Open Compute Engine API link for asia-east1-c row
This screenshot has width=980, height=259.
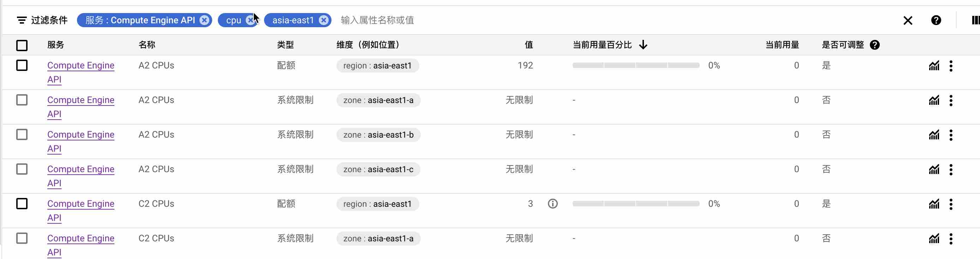(x=80, y=176)
